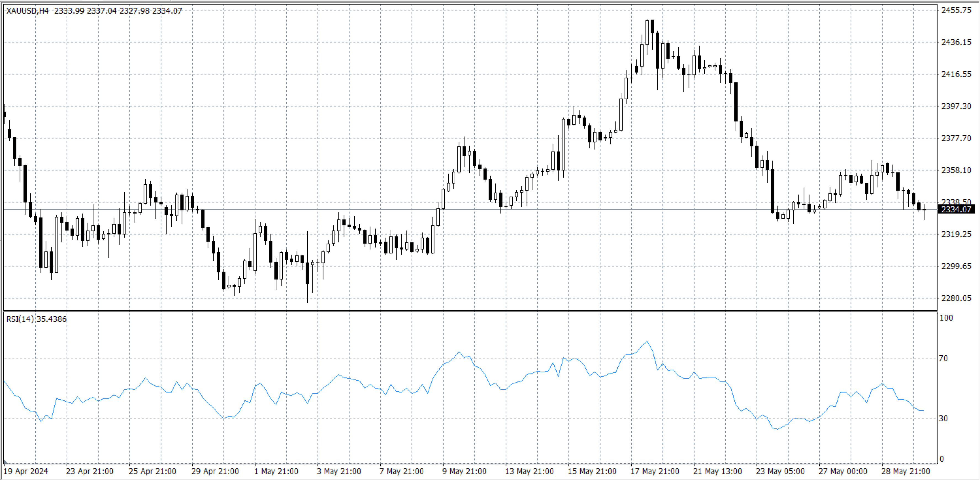This screenshot has width=980, height=480.
Task: Select the 17 May 21:00 time label
Action: pyautogui.click(x=654, y=471)
